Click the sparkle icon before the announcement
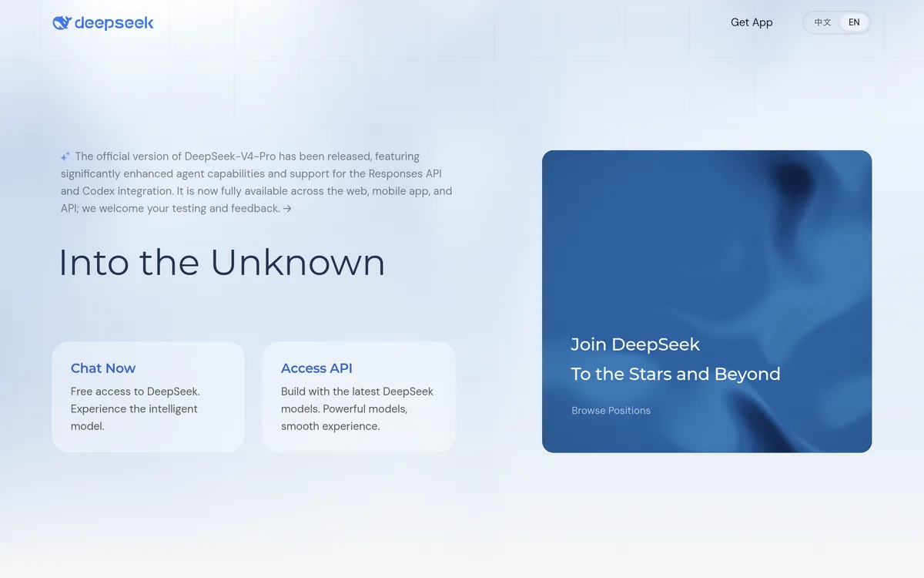 [x=65, y=156]
